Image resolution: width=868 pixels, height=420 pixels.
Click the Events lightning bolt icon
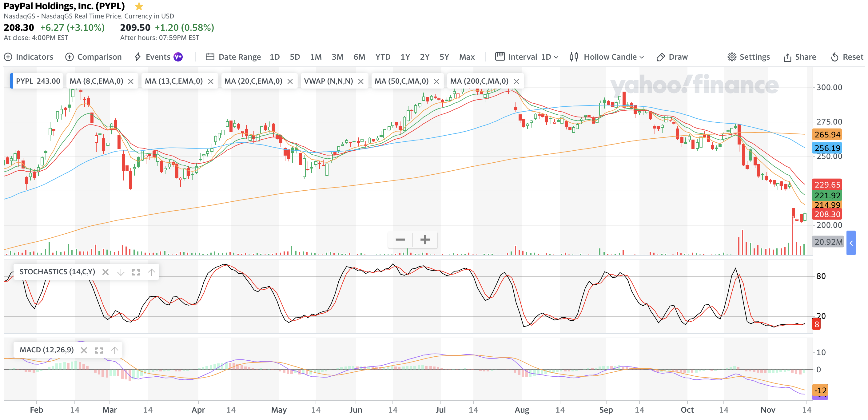click(137, 57)
